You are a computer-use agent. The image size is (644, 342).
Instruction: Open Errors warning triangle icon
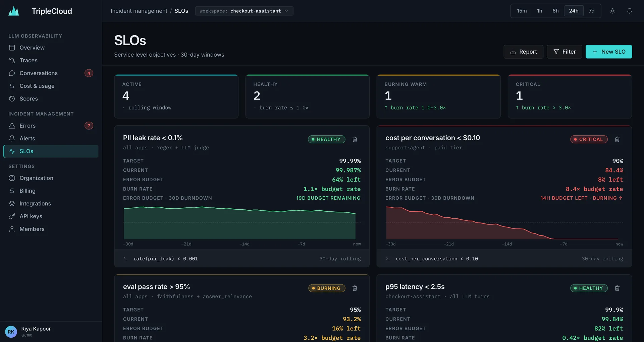tap(12, 126)
